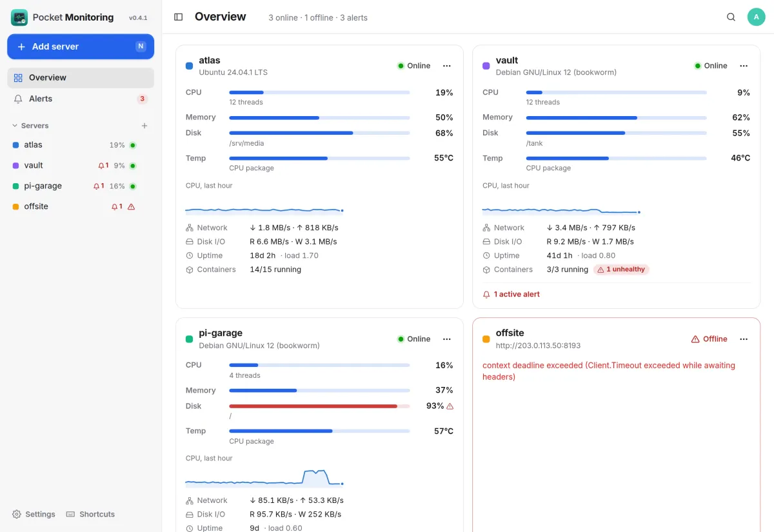Click the Disk I/O icon on the pi-garage card
The width and height of the screenshot is (774, 532).
tap(190, 515)
